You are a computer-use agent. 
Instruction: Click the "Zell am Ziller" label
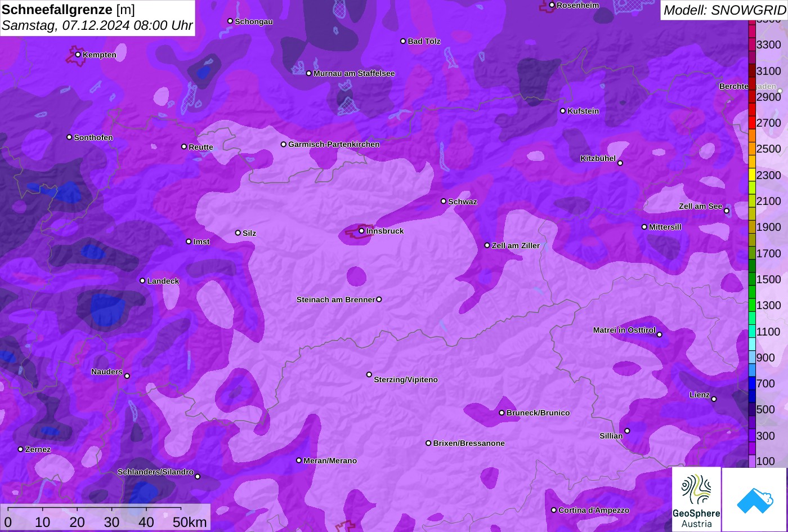516,245
